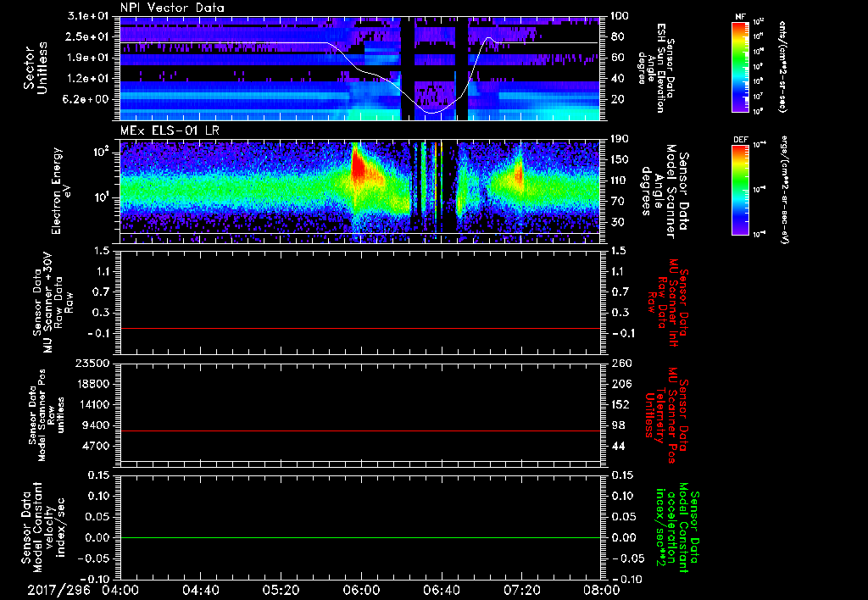The height and width of the screenshot is (600, 868).
Task: Click the "08:00" time axis label
Action: coord(602,590)
